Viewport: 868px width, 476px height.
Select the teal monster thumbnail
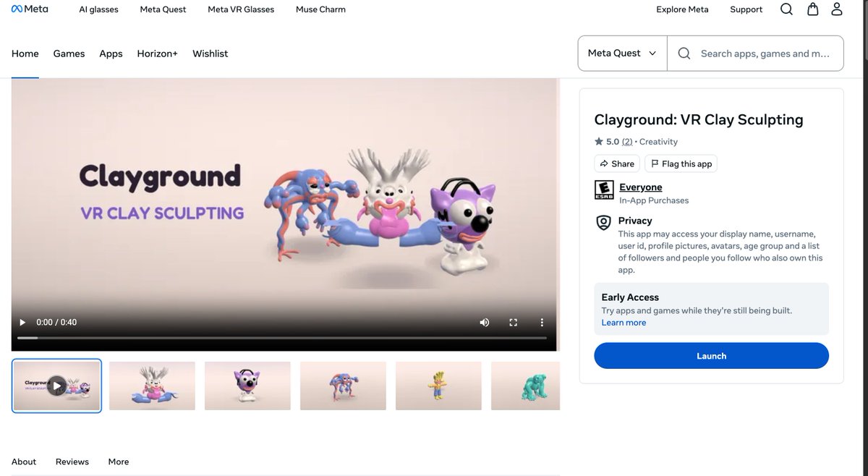coord(525,386)
